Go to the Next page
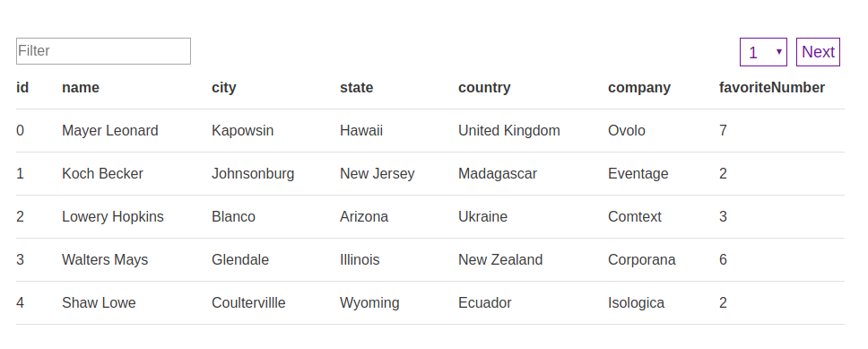 tap(818, 52)
